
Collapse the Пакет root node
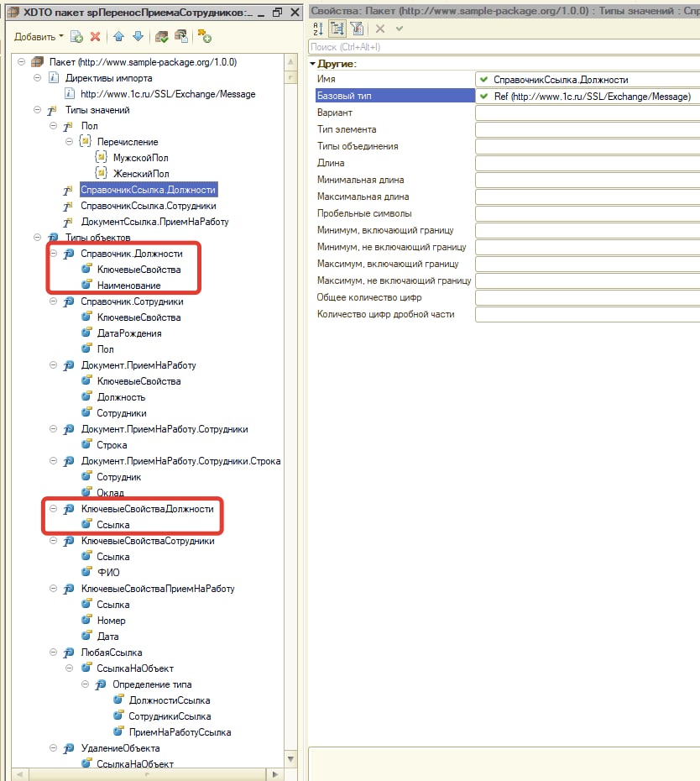pos(22,62)
